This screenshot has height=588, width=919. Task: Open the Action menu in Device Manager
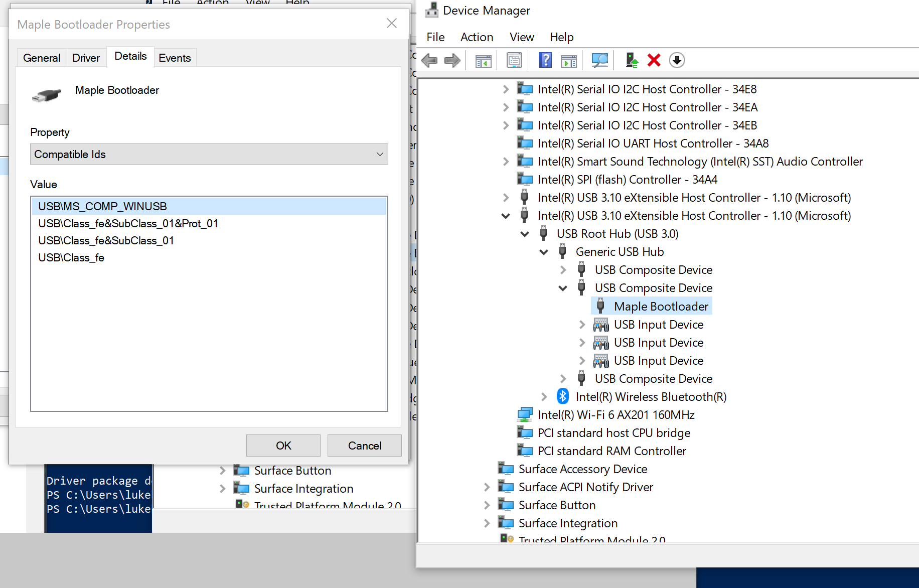point(476,37)
